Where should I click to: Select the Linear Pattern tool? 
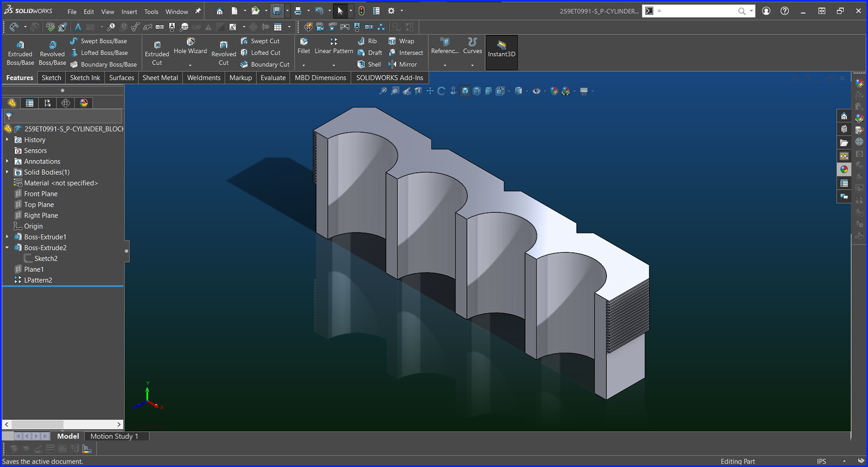coord(334,47)
